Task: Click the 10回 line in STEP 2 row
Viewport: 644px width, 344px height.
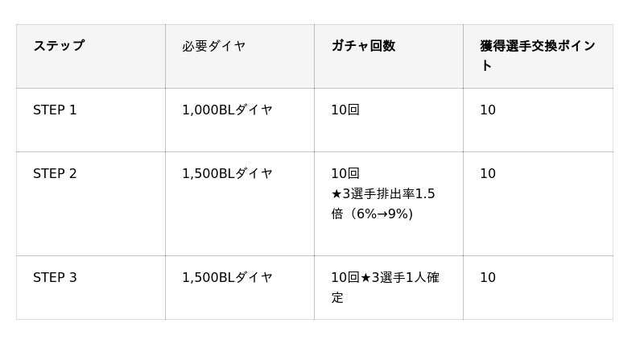Action: click(345, 174)
